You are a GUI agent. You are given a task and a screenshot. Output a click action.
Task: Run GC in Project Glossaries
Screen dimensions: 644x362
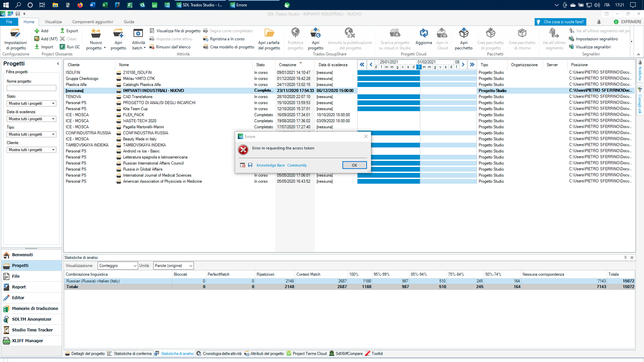pyautogui.click(x=70, y=47)
